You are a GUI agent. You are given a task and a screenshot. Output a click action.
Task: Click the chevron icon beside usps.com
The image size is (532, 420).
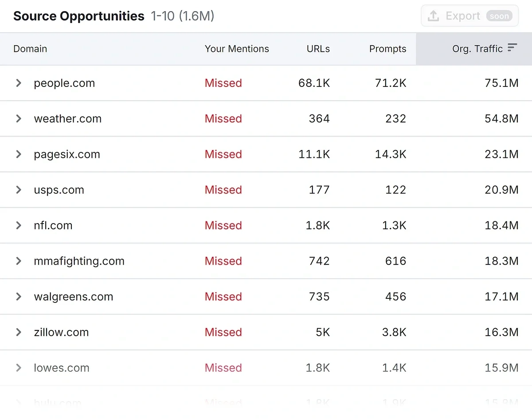(18, 190)
